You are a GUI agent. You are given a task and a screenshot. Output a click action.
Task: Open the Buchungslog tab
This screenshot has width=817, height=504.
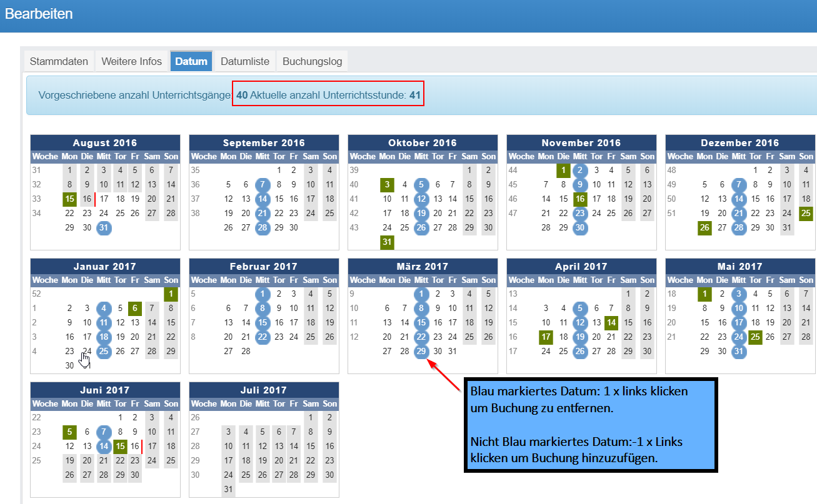coord(313,61)
